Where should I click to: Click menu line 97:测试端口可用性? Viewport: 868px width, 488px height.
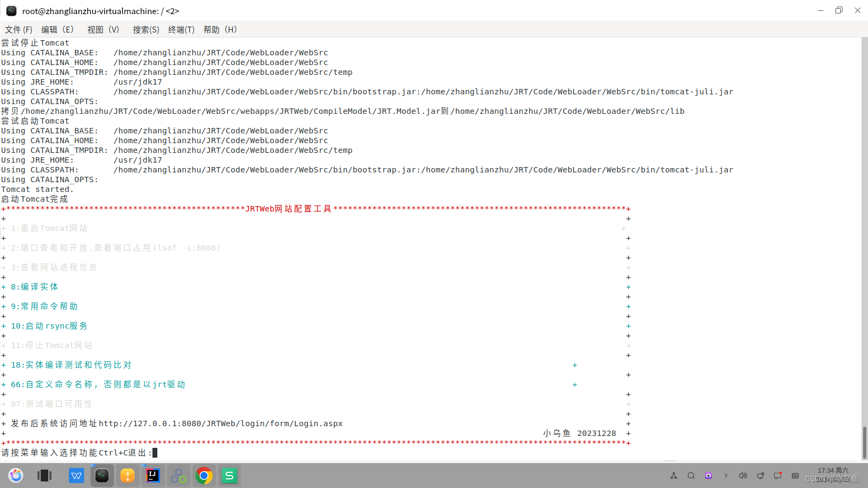(52, 404)
